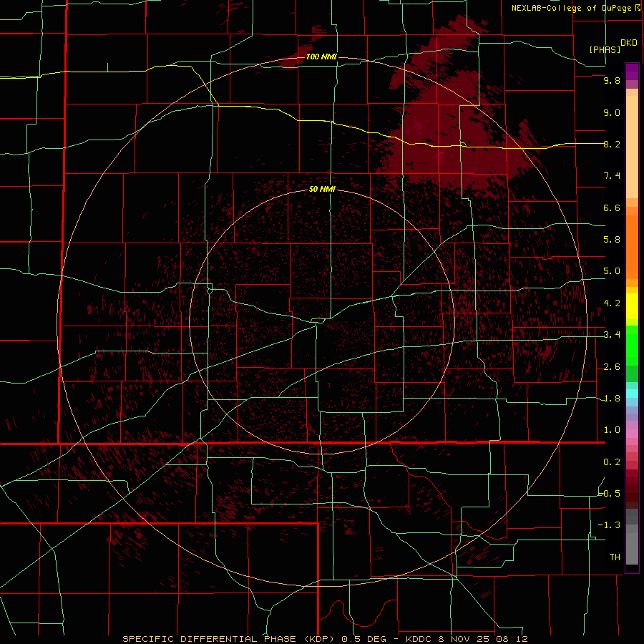Click the 3.4 legend label
The image size is (644, 644).
[x=612, y=335]
